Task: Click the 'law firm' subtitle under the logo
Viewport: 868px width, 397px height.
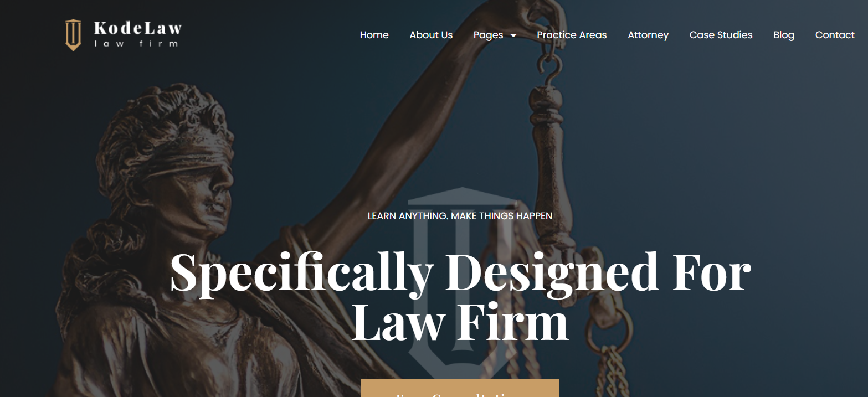Action: (x=136, y=44)
